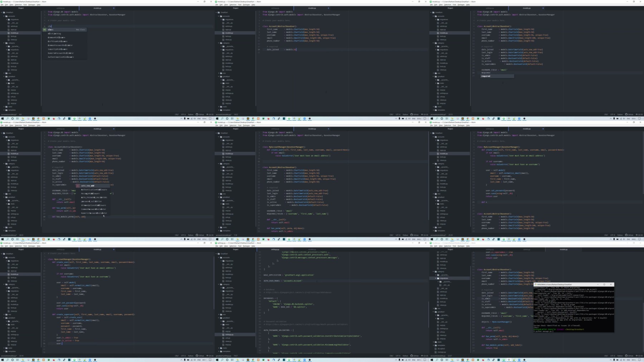Click UTF-8 encoding in settings.py status bar
This screenshot has width=644, height=362.
pos(398,356)
